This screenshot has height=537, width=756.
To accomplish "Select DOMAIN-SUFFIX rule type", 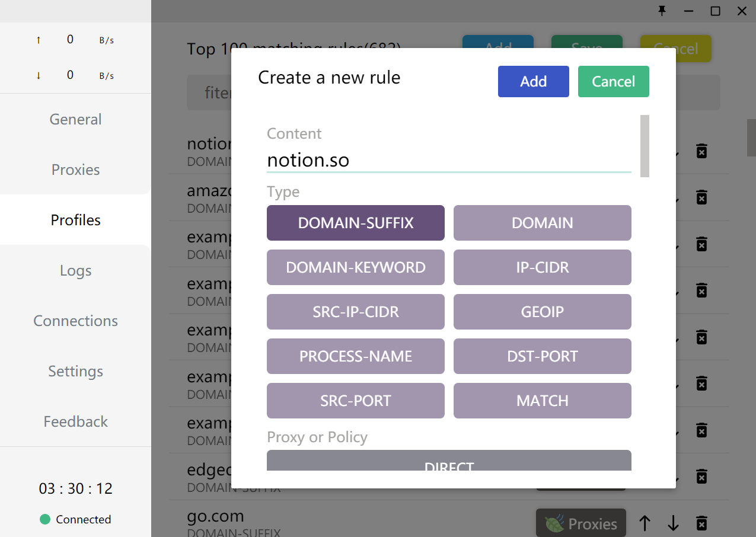I will point(356,223).
